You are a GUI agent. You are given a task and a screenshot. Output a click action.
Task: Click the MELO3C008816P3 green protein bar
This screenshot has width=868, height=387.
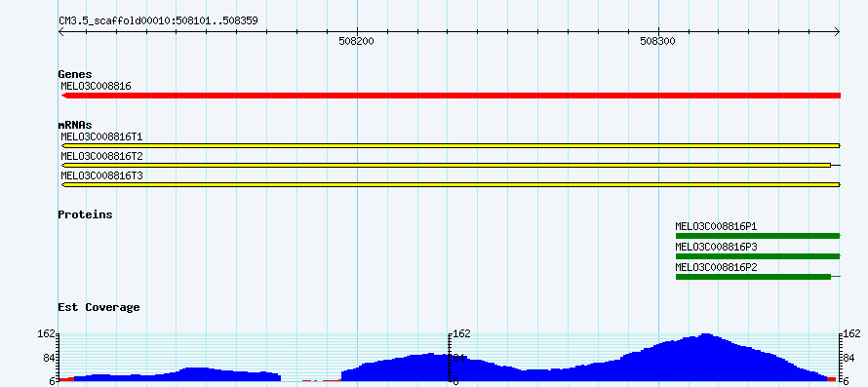pos(758,256)
